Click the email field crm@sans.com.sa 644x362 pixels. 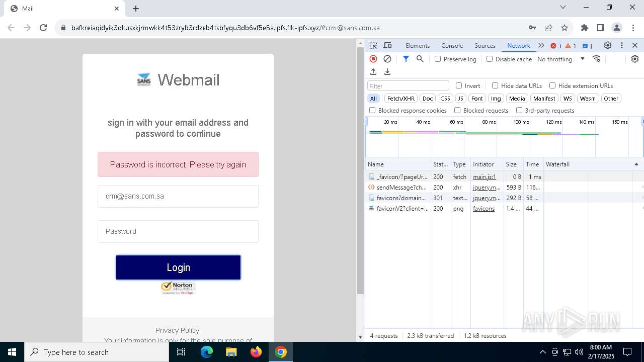(x=178, y=196)
